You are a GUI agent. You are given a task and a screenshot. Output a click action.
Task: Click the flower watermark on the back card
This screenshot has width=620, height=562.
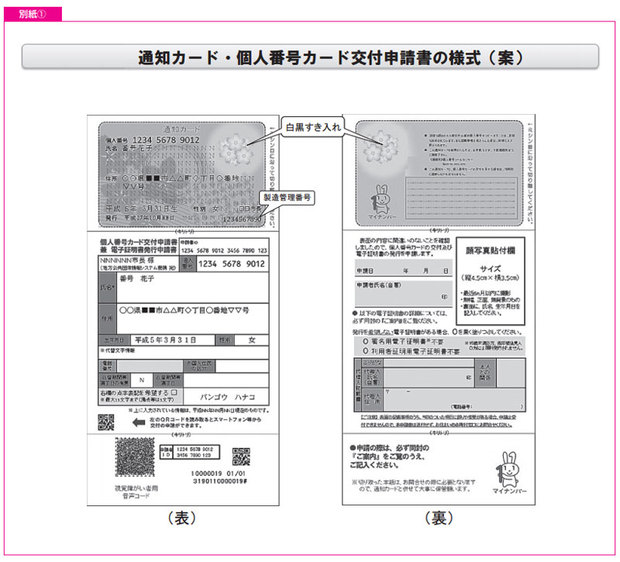coord(378,148)
